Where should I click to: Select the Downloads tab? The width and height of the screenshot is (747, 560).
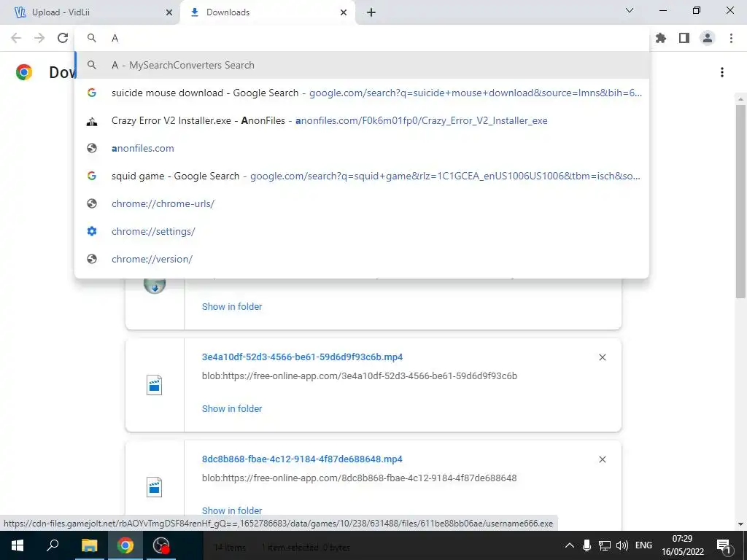tap(267, 12)
